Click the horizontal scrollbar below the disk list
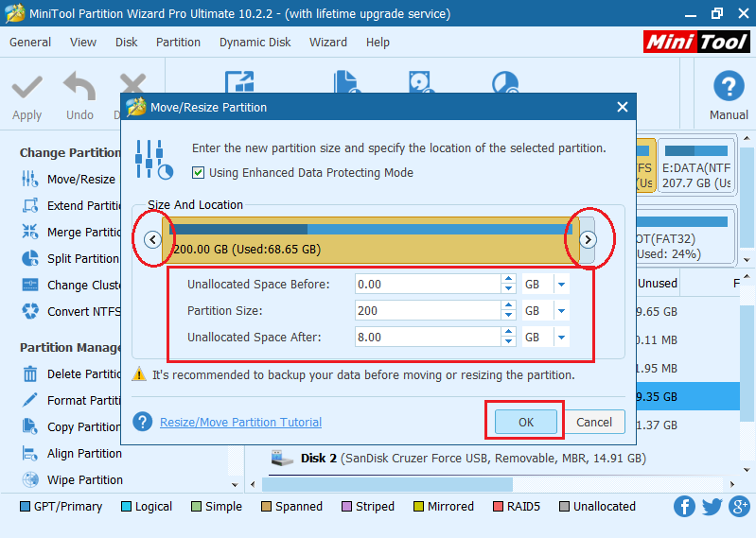This screenshot has width=756, height=538. (x=387, y=484)
